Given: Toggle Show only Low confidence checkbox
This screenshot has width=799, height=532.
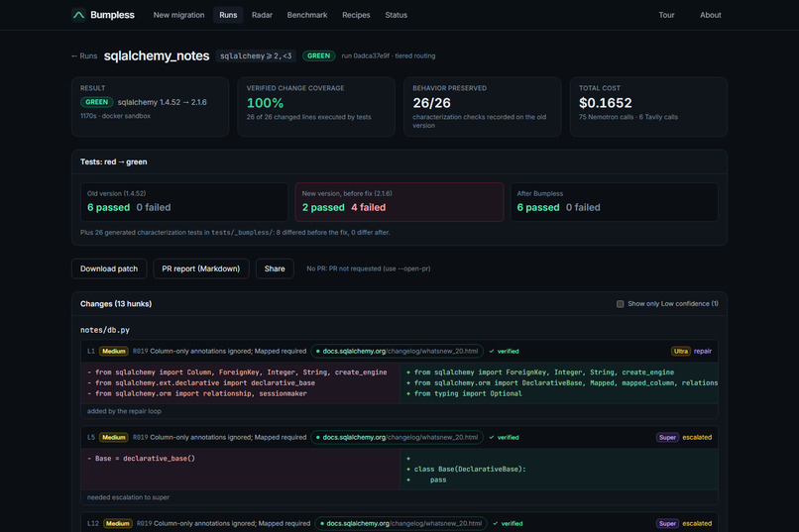Looking at the screenshot, I should pyautogui.click(x=621, y=304).
